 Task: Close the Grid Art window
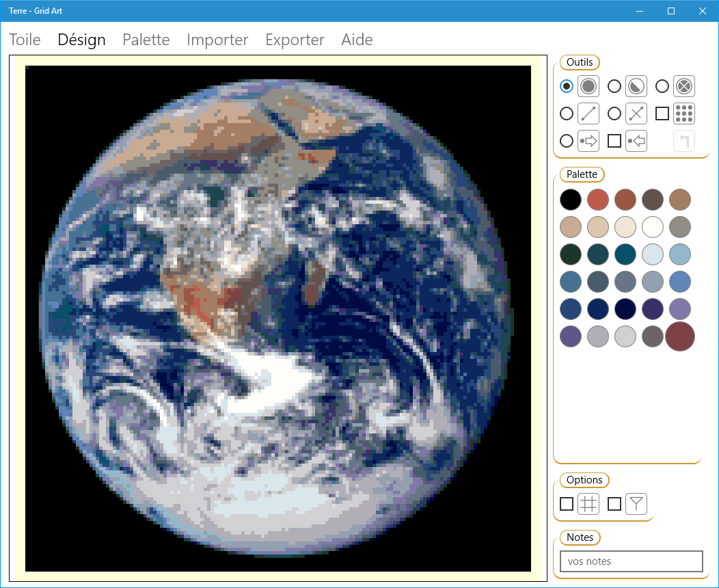(x=703, y=11)
